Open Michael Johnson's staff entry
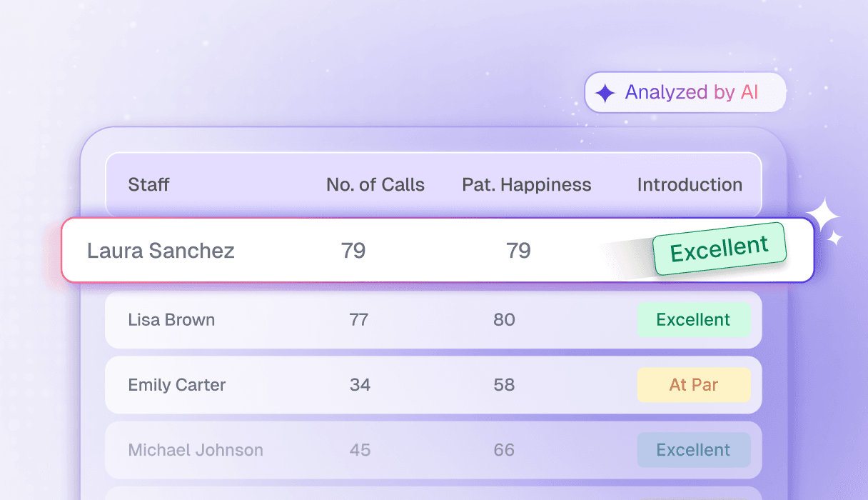Viewport: 868px width, 500px height. pos(196,450)
